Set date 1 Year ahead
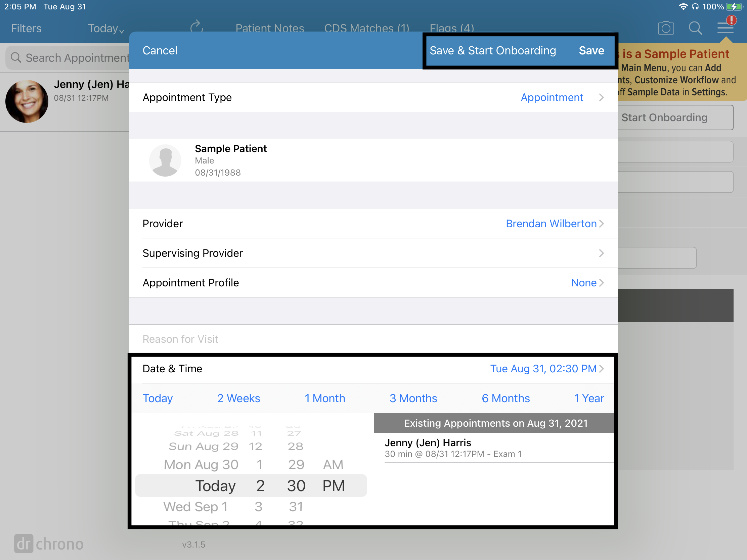Image resolution: width=747 pixels, height=560 pixels. click(x=589, y=398)
